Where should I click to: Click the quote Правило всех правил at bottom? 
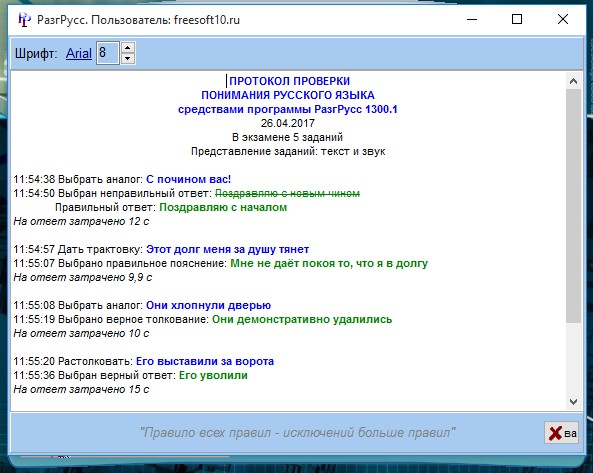pos(298,433)
